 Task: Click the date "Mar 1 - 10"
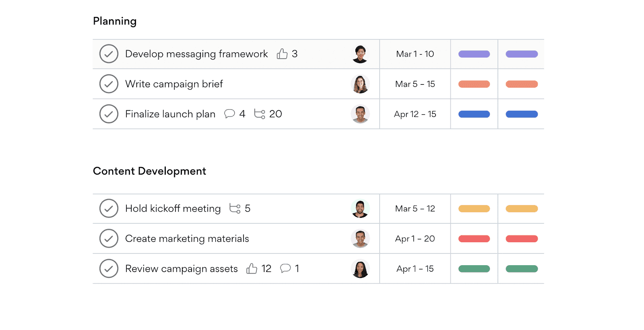pos(415,54)
